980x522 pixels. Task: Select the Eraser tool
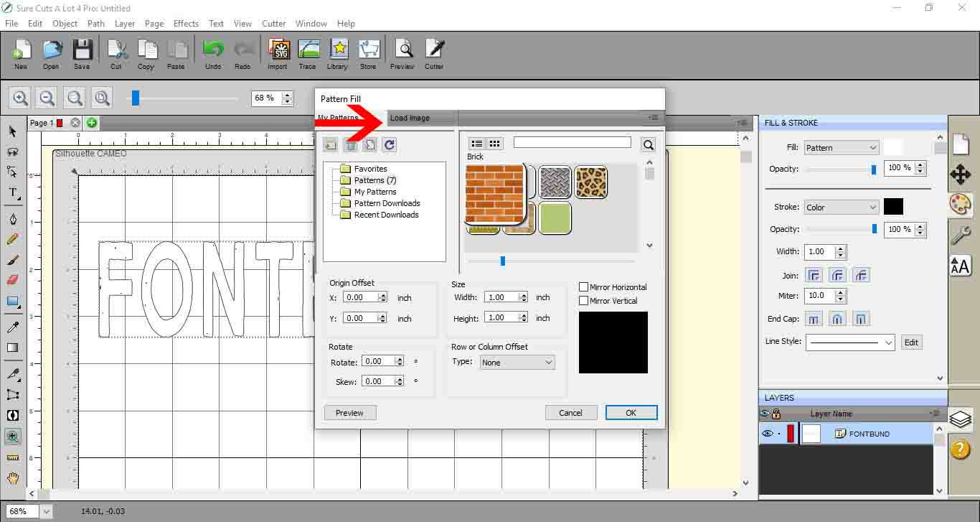coord(13,280)
